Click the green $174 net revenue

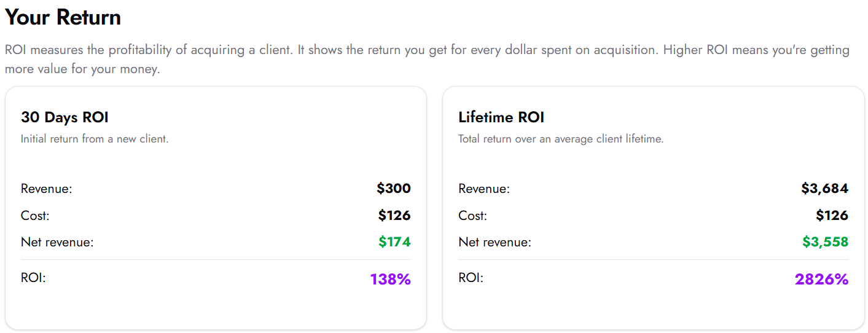[x=394, y=242]
